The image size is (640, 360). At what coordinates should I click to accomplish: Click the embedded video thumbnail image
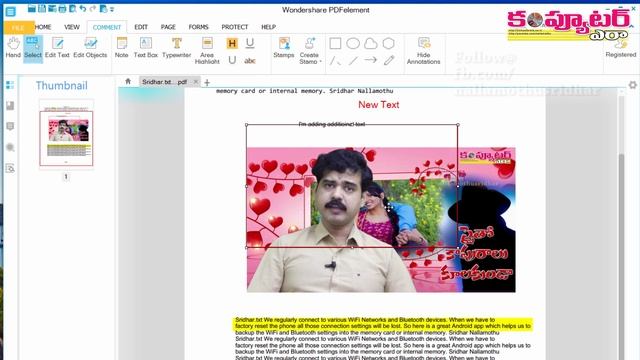click(x=381, y=220)
